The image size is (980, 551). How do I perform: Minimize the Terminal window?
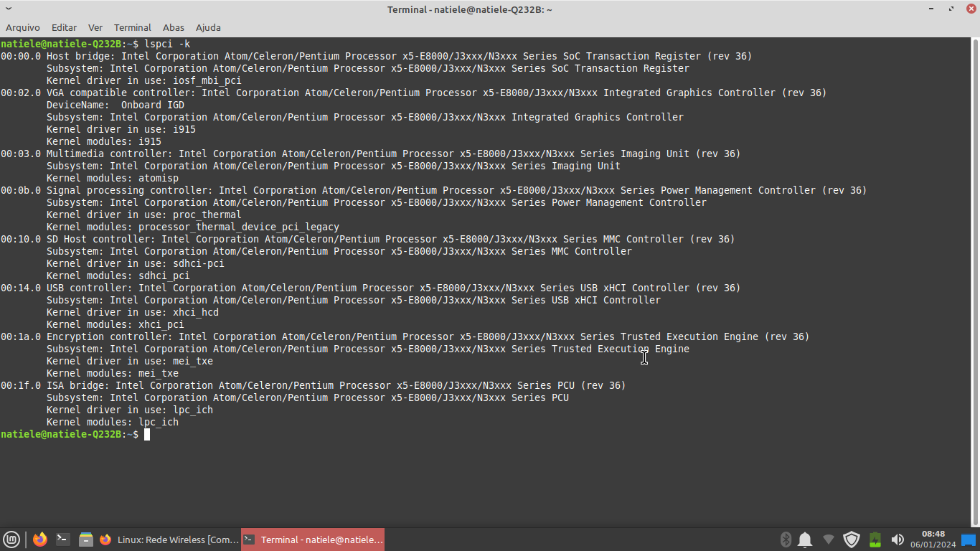pos(932,9)
